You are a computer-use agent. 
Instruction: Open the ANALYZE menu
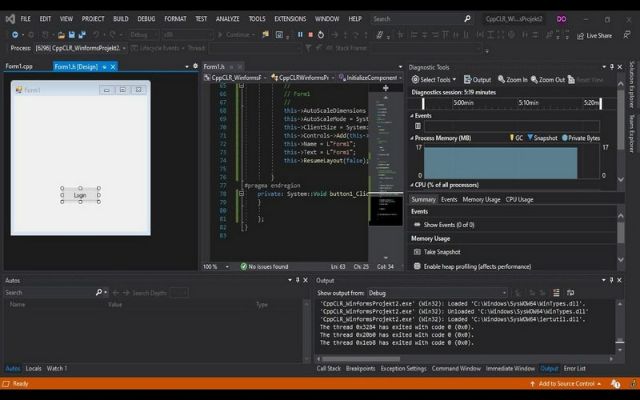(x=227, y=19)
